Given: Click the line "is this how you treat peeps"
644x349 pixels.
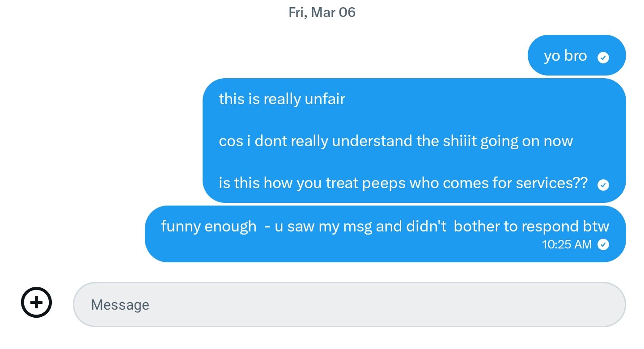Looking at the screenshot, I should [402, 183].
